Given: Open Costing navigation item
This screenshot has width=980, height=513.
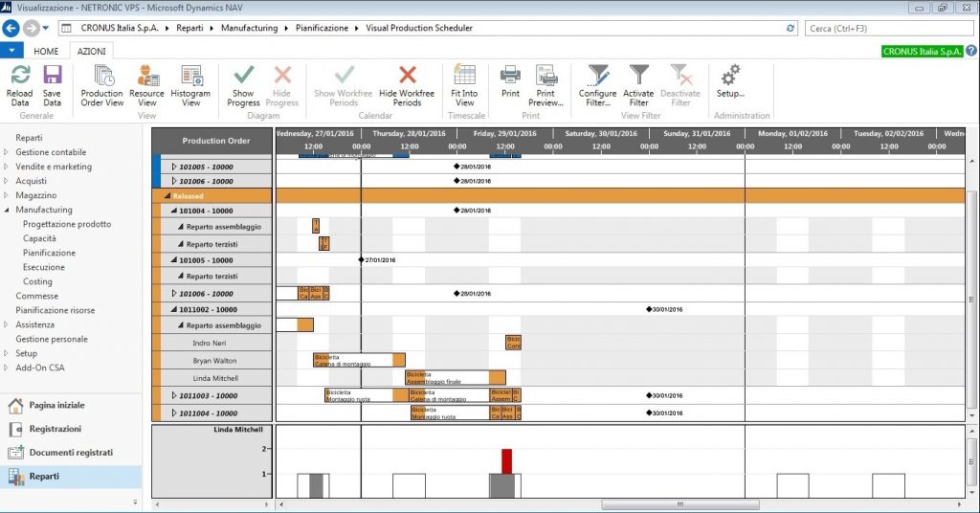Looking at the screenshot, I should [37, 281].
